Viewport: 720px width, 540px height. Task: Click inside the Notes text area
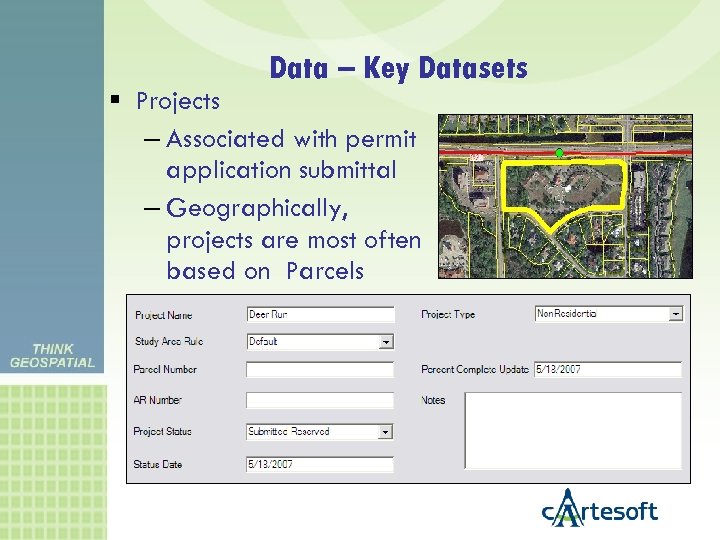tap(573, 430)
